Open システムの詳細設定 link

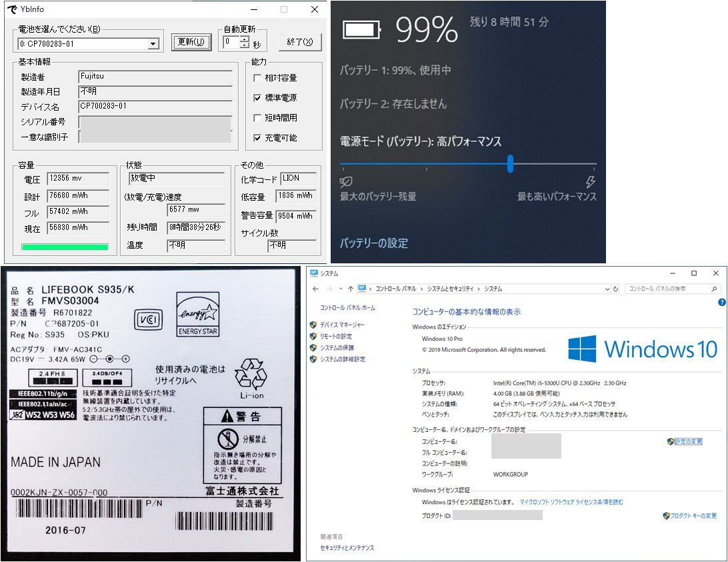click(x=342, y=359)
